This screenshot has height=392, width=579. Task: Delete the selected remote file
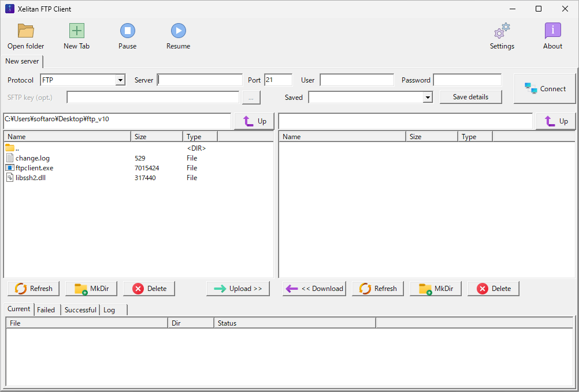[x=493, y=289]
